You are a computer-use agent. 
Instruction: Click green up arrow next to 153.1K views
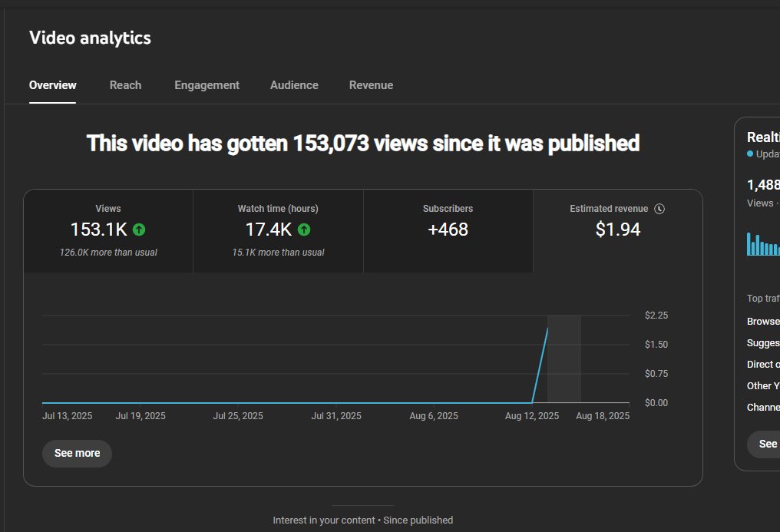(139, 230)
